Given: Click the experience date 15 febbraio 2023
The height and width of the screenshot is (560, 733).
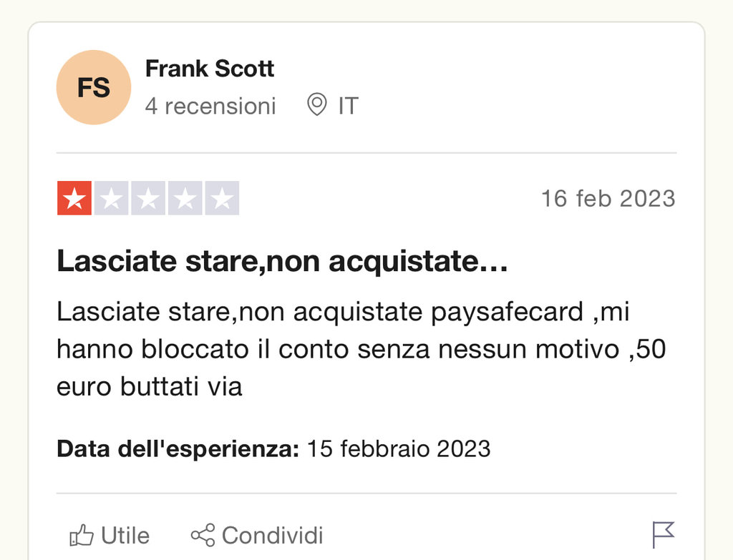Looking at the screenshot, I should tap(399, 448).
